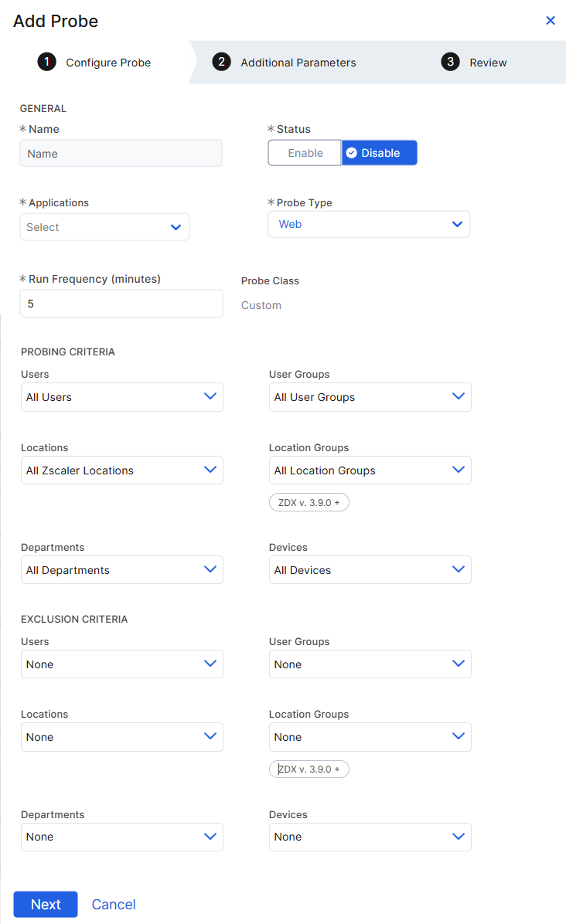Click the All Location Groups chevron
The image size is (566, 924).
[458, 470]
